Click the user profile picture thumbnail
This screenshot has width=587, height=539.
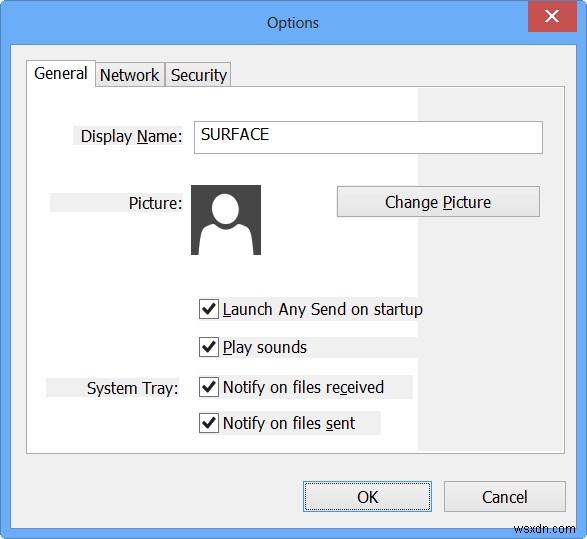[x=226, y=220]
